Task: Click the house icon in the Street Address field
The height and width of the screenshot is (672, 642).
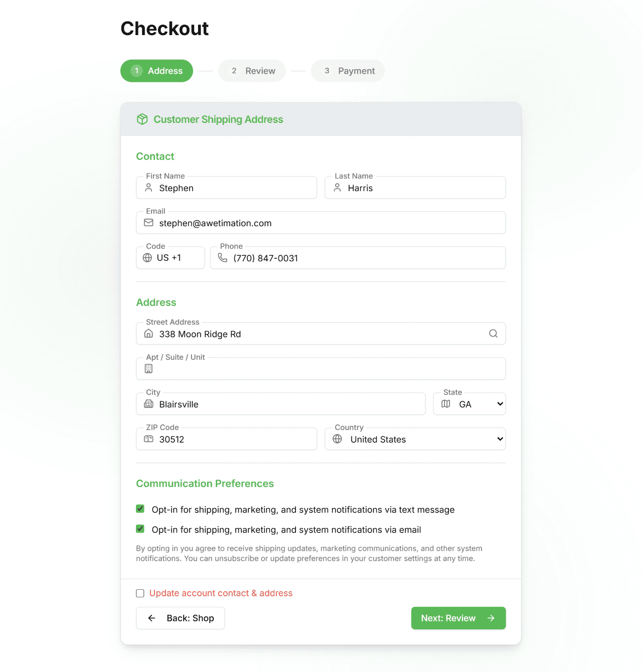Action: (x=148, y=333)
